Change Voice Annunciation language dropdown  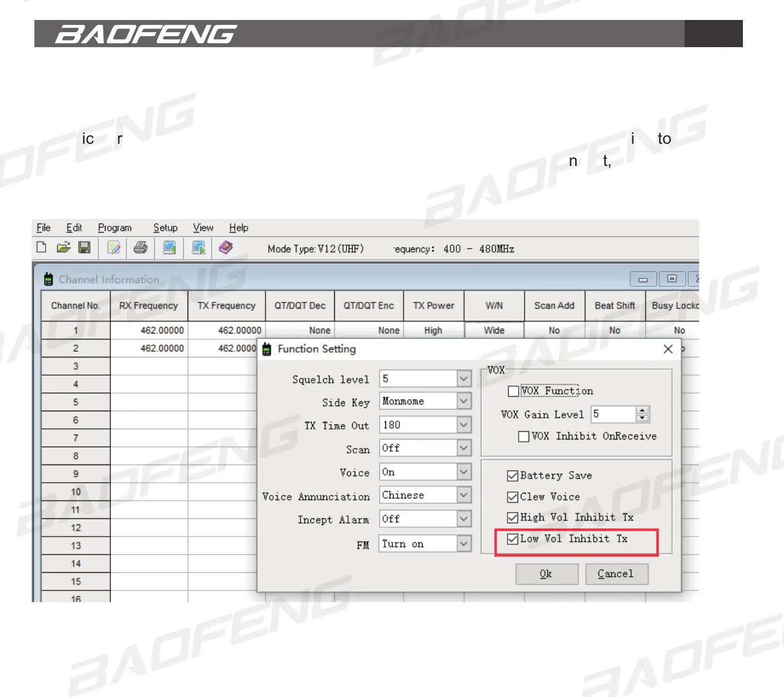[464, 495]
